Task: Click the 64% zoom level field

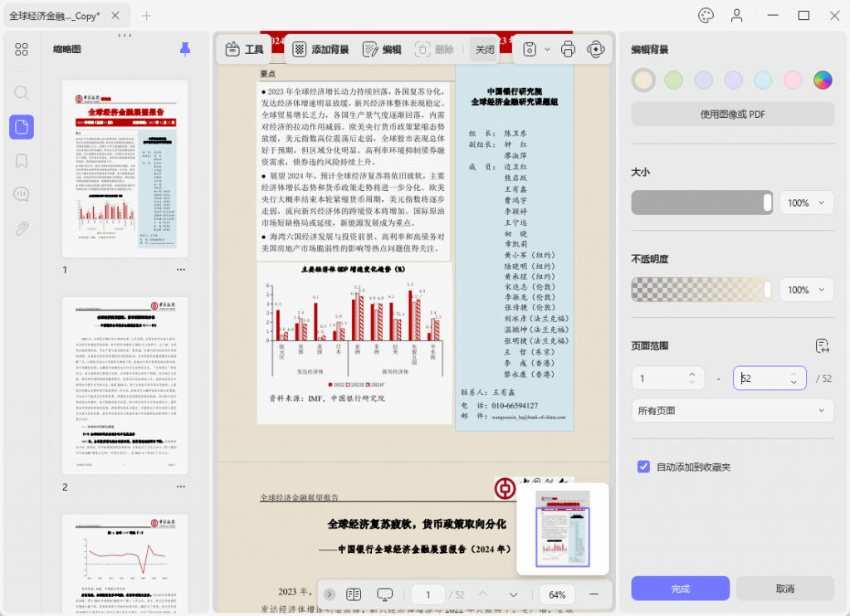Action: click(x=557, y=595)
